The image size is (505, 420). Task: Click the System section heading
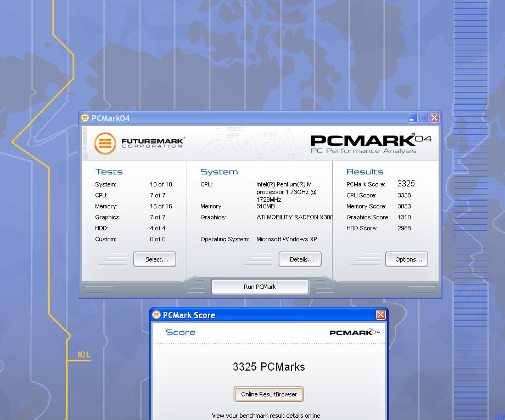pos(220,172)
